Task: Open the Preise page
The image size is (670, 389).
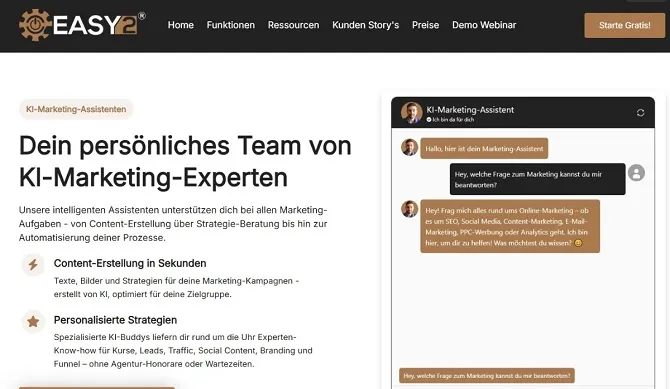Action: coord(425,25)
